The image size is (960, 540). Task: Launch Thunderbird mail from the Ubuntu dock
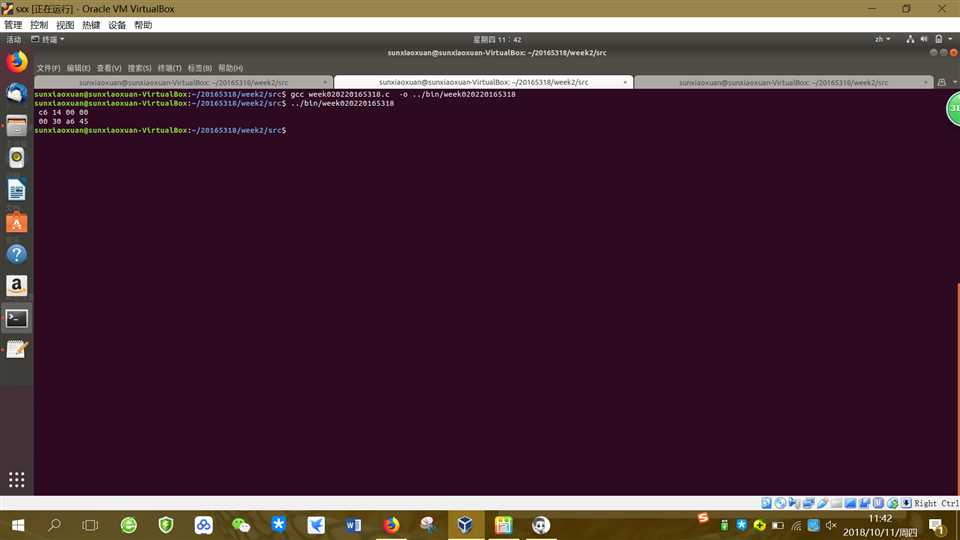(17, 94)
